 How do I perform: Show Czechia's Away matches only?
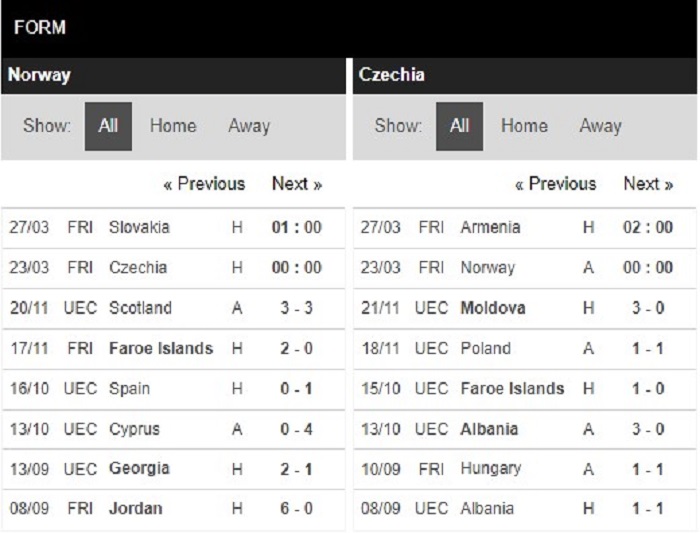pos(600,126)
